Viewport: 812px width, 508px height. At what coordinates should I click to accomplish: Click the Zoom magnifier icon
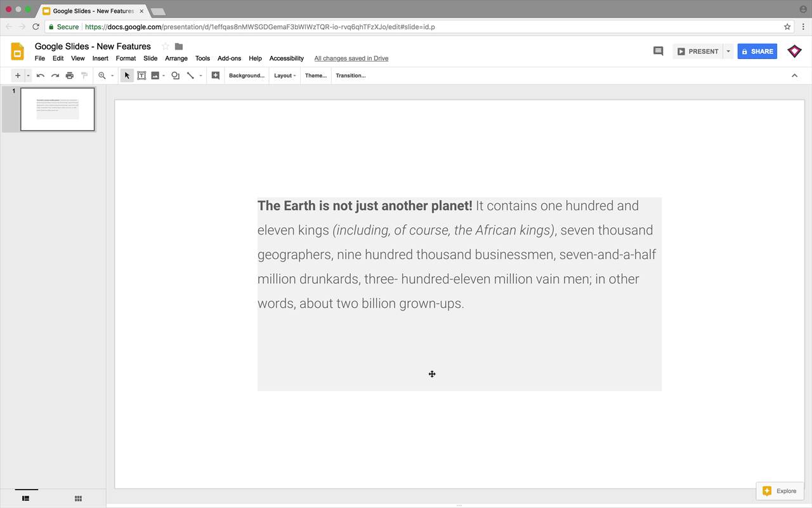click(x=102, y=76)
